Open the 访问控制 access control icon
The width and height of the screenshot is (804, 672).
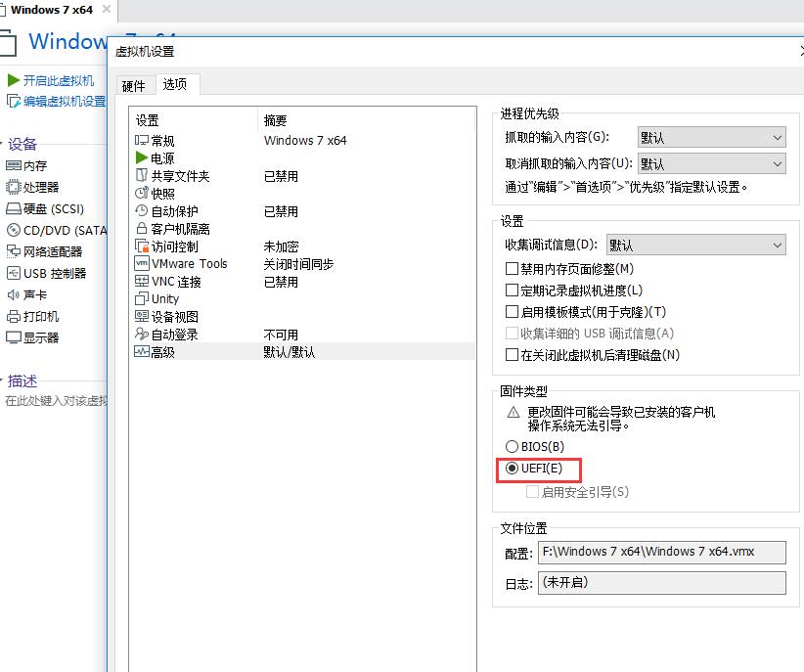(x=142, y=246)
